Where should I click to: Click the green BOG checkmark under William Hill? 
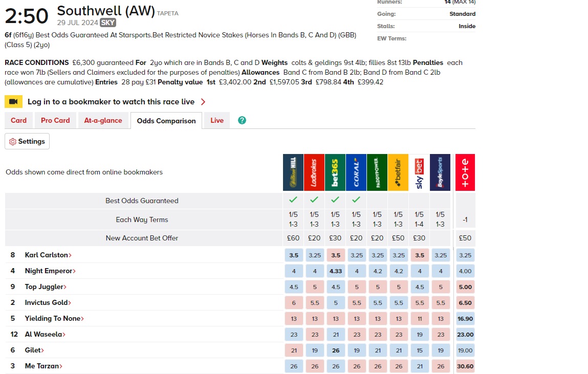coord(293,200)
